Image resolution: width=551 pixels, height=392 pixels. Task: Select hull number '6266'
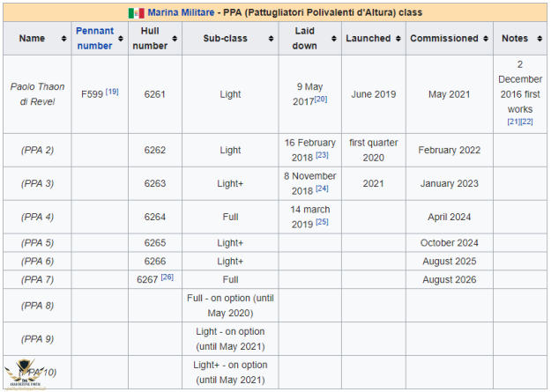point(155,261)
